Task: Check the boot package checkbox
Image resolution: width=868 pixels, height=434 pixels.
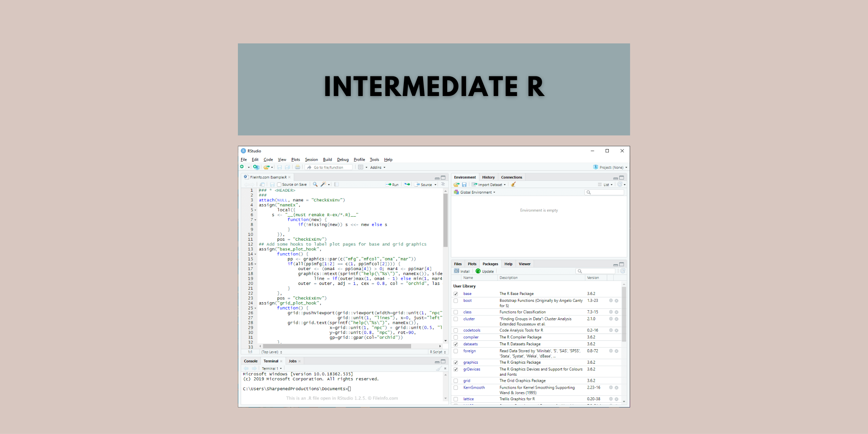Action: click(x=456, y=301)
